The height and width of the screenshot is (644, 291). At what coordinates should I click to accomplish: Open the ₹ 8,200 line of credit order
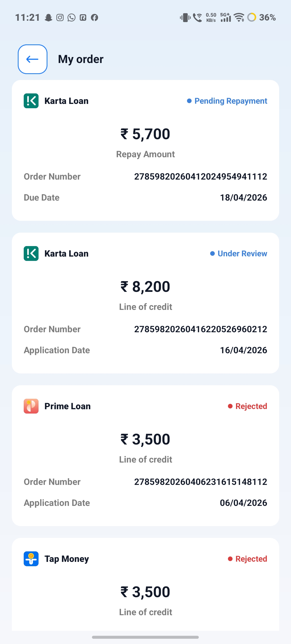[x=145, y=287]
